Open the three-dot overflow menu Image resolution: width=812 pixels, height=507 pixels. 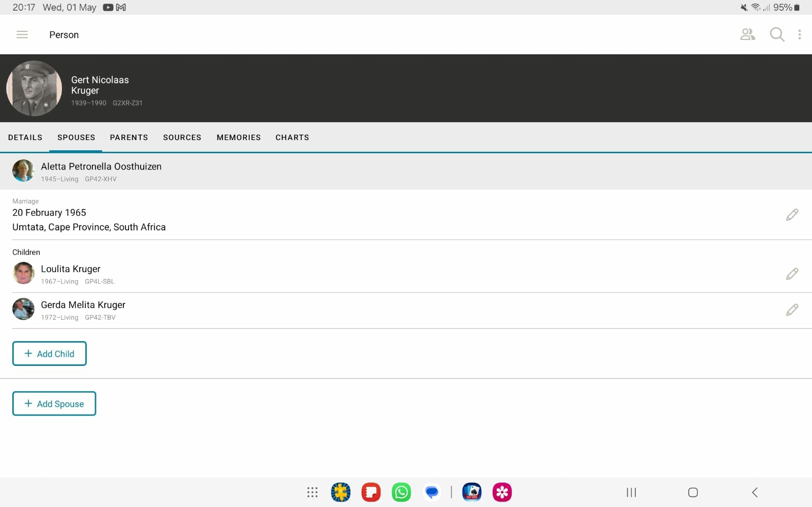pyautogui.click(x=799, y=35)
